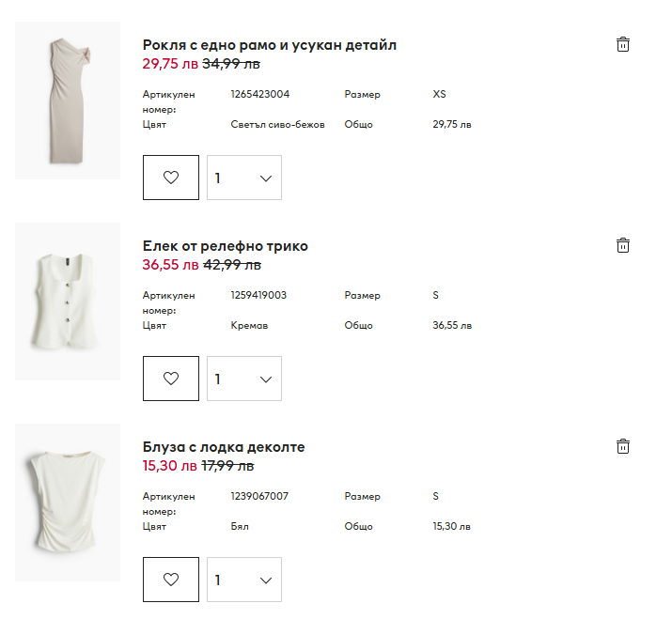Click the Блуза с лодка деколте title
This screenshot has width=672, height=619.
pos(224,447)
